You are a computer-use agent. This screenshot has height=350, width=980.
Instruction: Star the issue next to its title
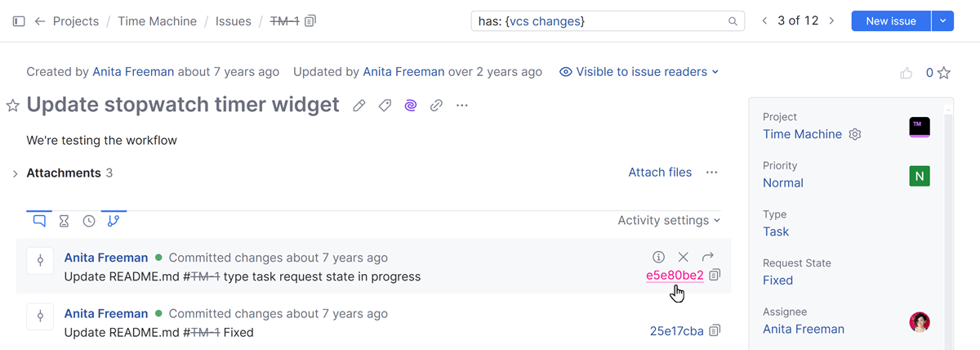pyautogui.click(x=13, y=105)
